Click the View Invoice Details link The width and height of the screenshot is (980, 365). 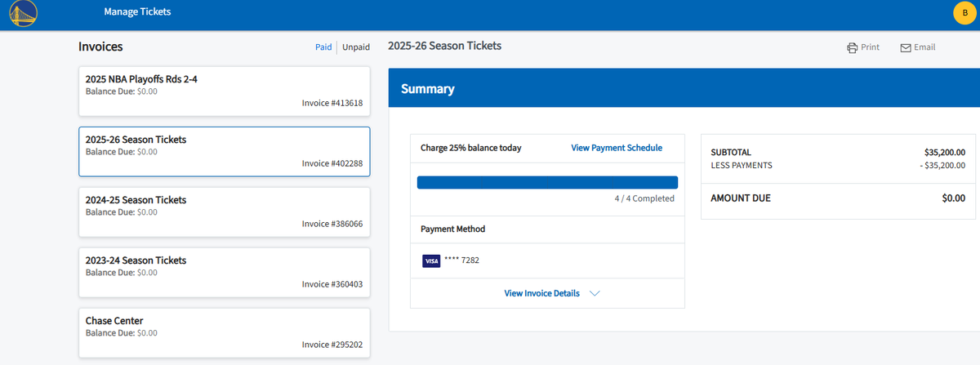(541, 293)
